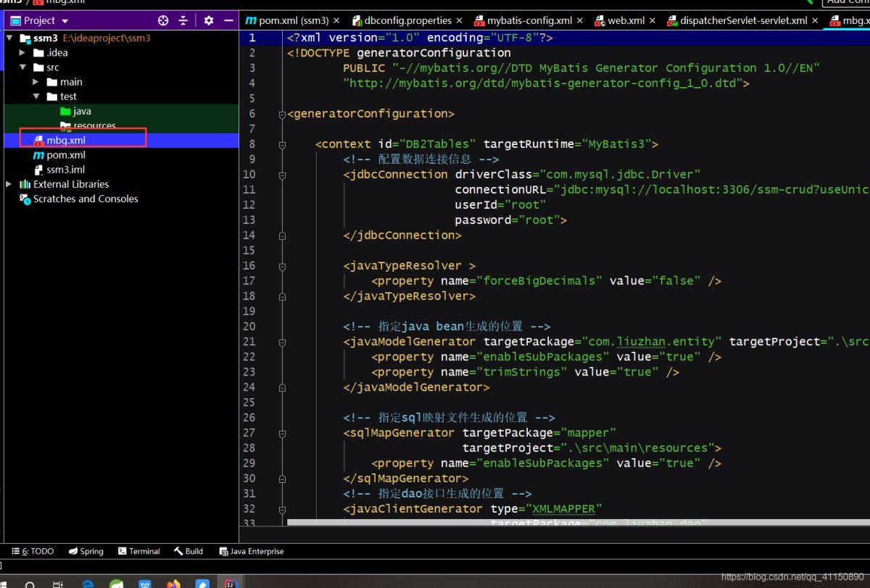
Task: Expand External Libraries node
Action: point(9,184)
